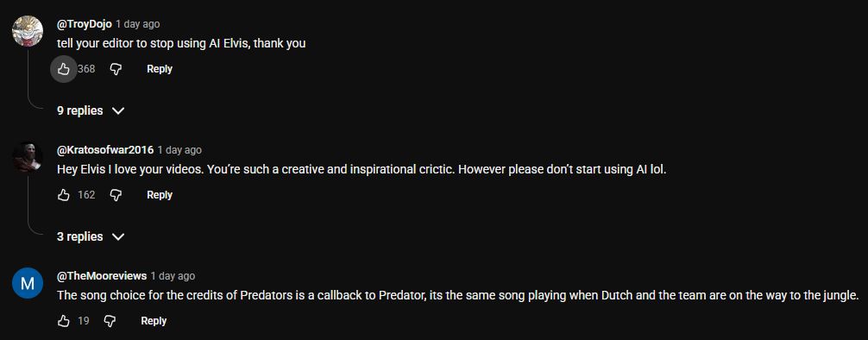Open @TroyDojo comment's 1 day ago timestamp
Screen dimensions: 868x340
point(138,24)
